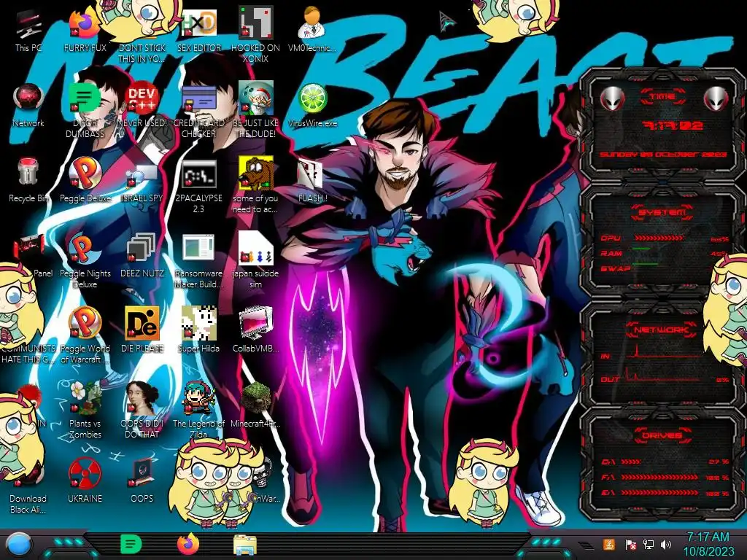Viewport: 747px width, 560px height.
Task: Launch Firefox from the taskbar
Action: point(188,544)
